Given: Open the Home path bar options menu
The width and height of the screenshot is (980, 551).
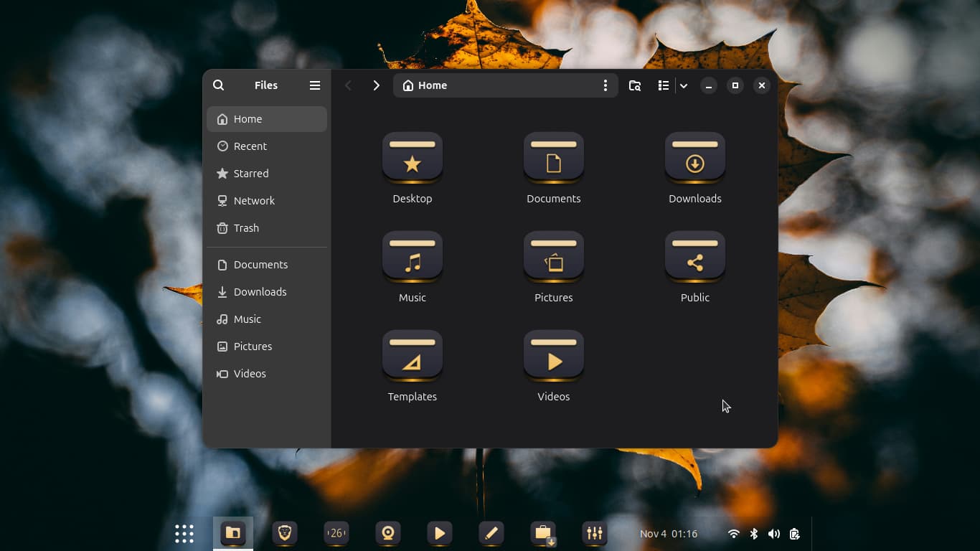Looking at the screenshot, I should coord(605,85).
